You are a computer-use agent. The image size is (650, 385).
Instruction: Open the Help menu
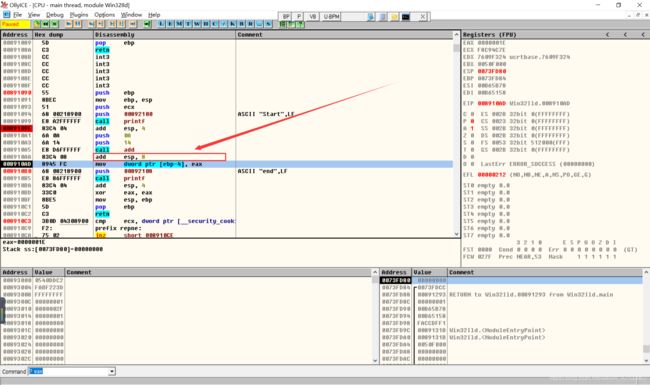pyautogui.click(x=154, y=15)
